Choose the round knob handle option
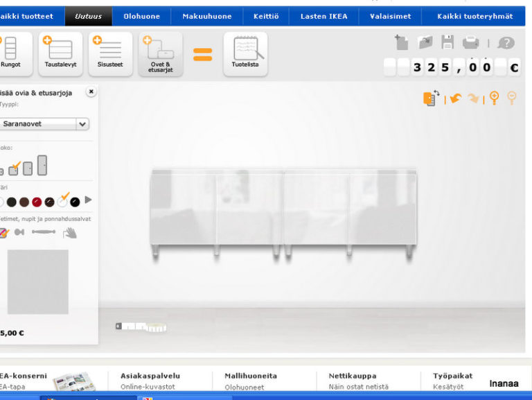 pyautogui.click(x=19, y=232)
